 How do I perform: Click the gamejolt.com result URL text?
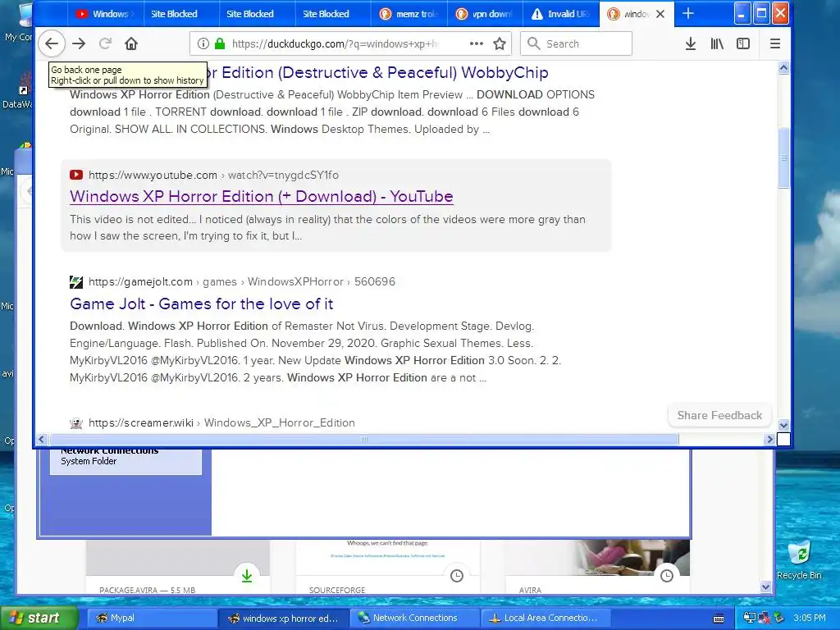[242, 282]
